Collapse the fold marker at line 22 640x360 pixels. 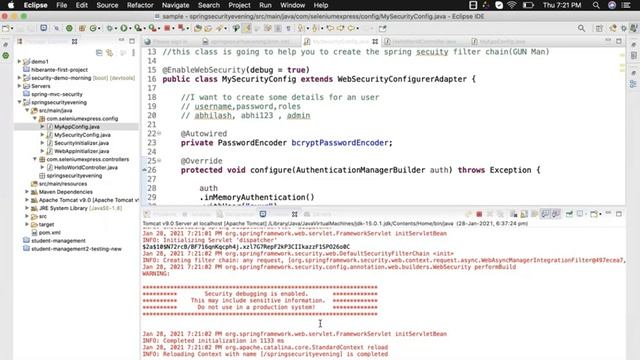point(159,133)
